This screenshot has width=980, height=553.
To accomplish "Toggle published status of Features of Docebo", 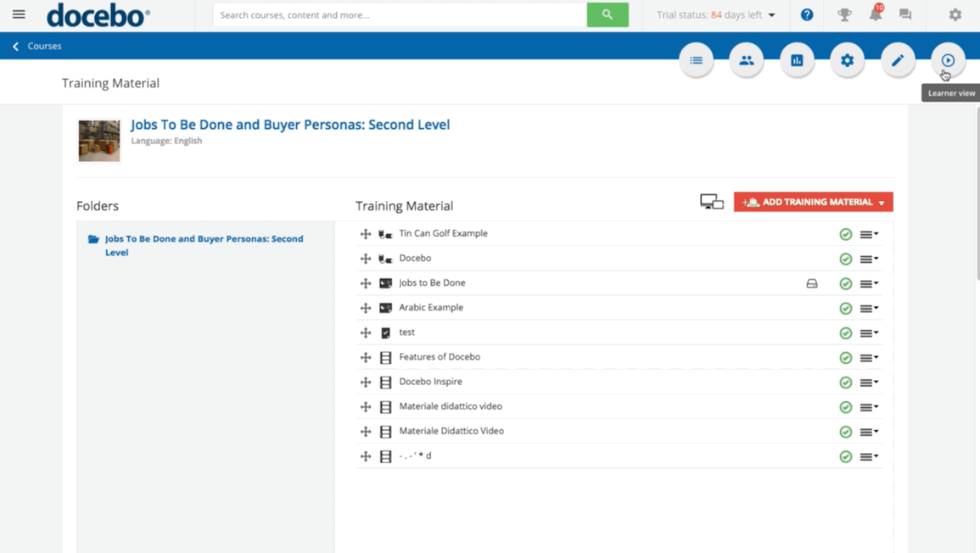I will click(846, 357).
